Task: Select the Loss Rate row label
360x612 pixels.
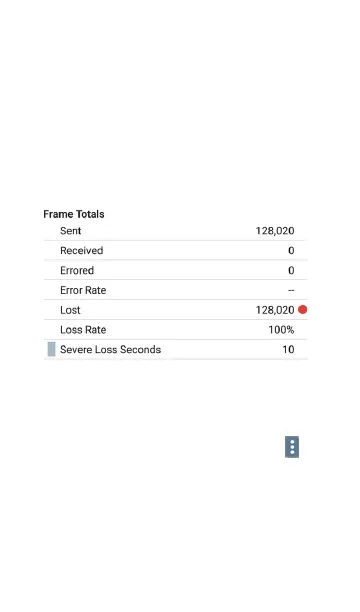Action: (x=83, y=330)
